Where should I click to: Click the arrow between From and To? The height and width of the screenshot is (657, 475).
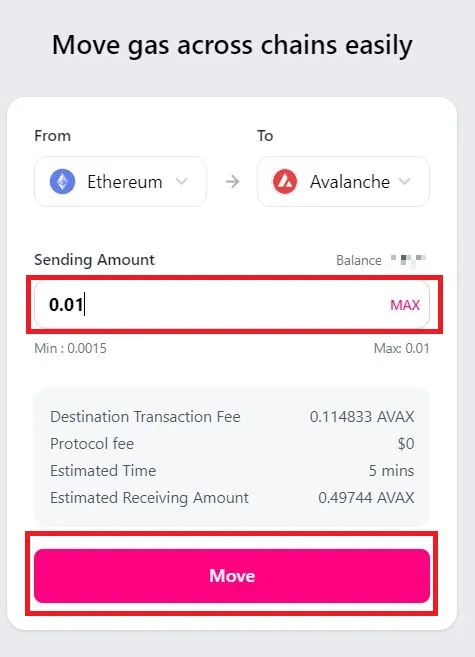pyautogui.click(x=232, y=182)
